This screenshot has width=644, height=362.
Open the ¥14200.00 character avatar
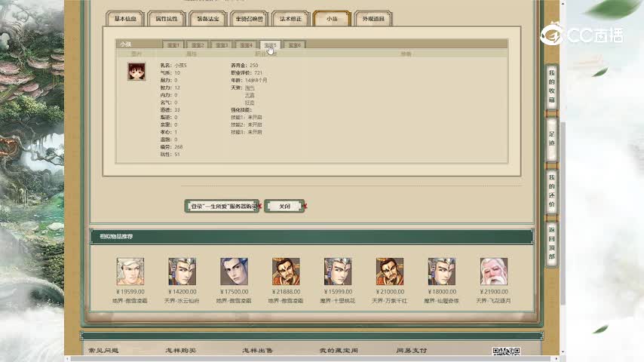tap(182, 271)
